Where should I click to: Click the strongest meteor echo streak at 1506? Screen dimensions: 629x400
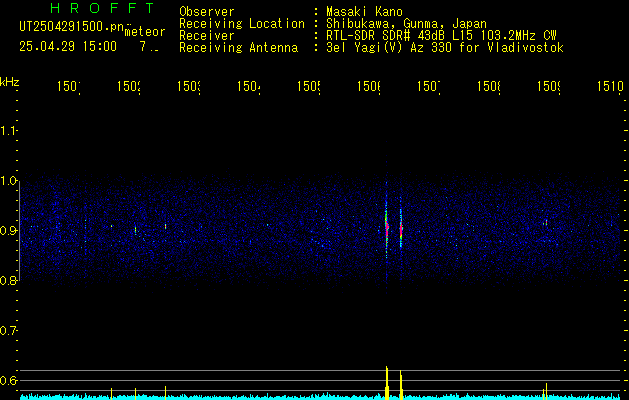click(x=387, y=229)
